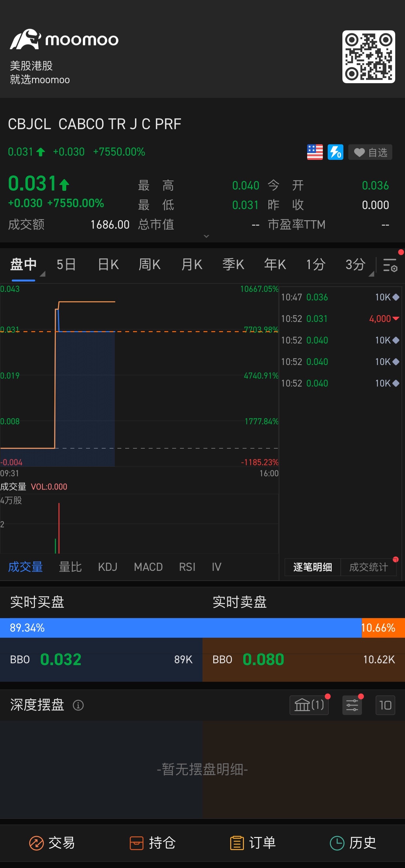Switch to 成交统计 trade statistics
The height and width of the screenshot is (868, 405).
pyautogui.click(x=368, y=567)
